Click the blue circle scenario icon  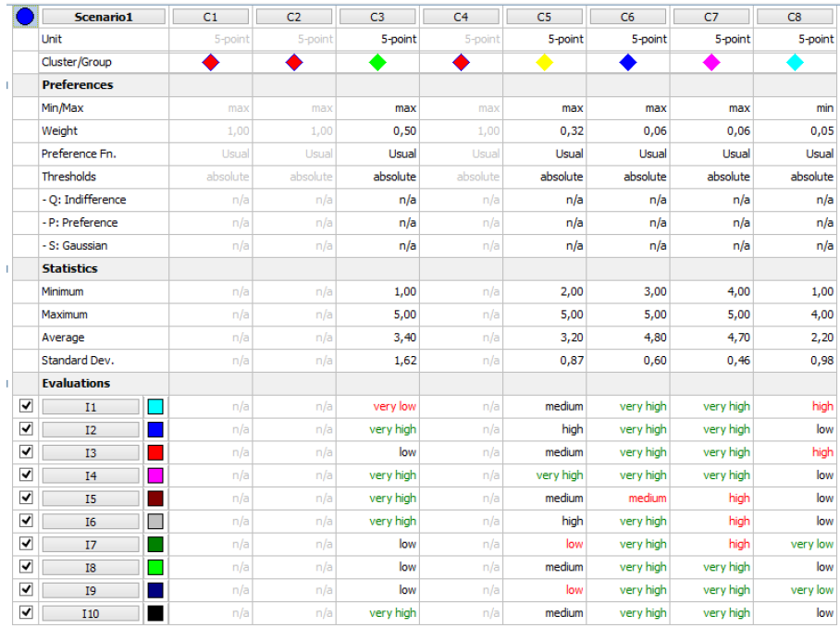(25, 17)
